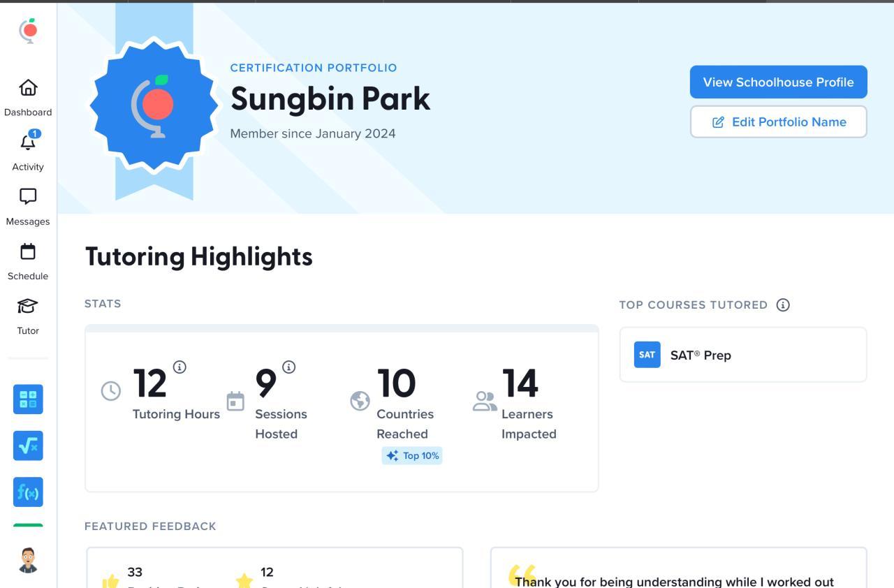The width and height of the screenshot is (894, 588).
Task: Click the Top Courses Tutored label
Action: click(694, 305)
